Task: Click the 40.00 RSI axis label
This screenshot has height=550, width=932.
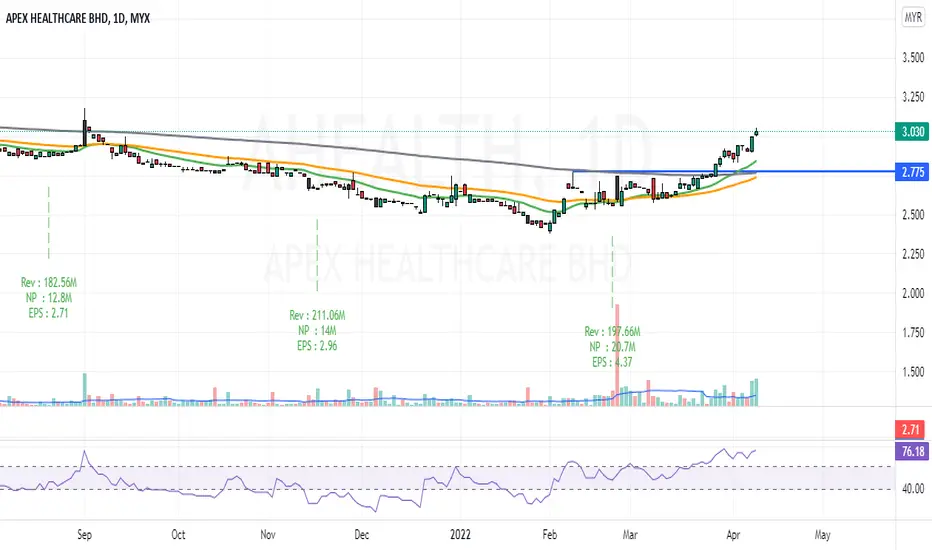Action: tap(913, 489)
